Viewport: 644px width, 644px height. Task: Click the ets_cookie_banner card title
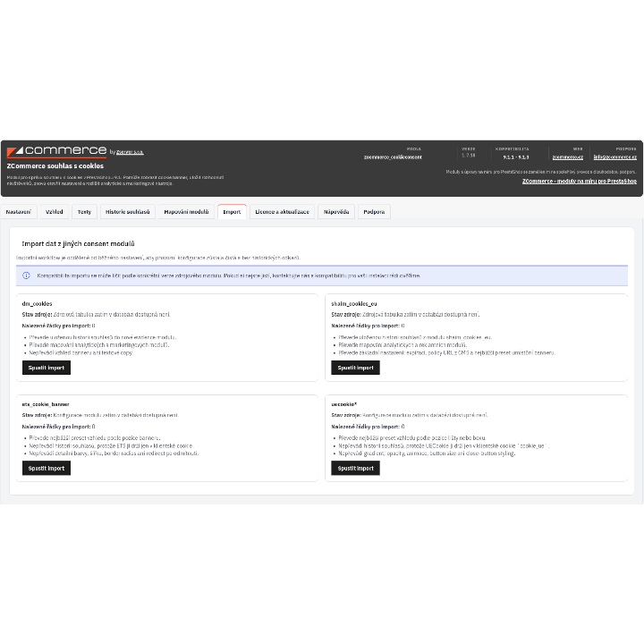(46, 404)
